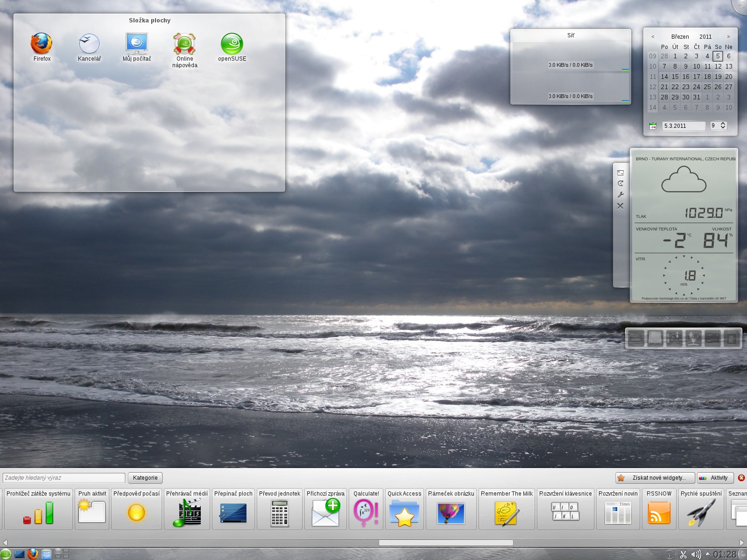747x560 pixels.
Task: Open the volume control in system tray
Action: pos(696,554)
